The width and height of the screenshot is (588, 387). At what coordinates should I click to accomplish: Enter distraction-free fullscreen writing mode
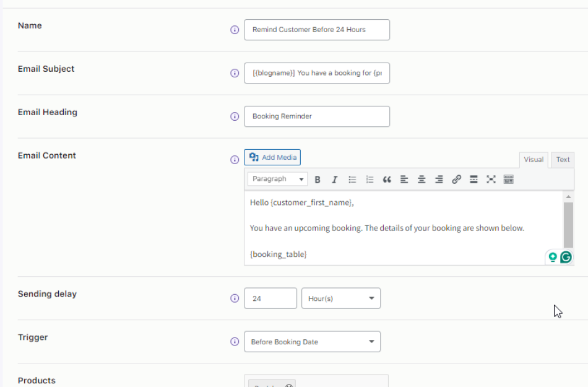click(x=491, y=179)
